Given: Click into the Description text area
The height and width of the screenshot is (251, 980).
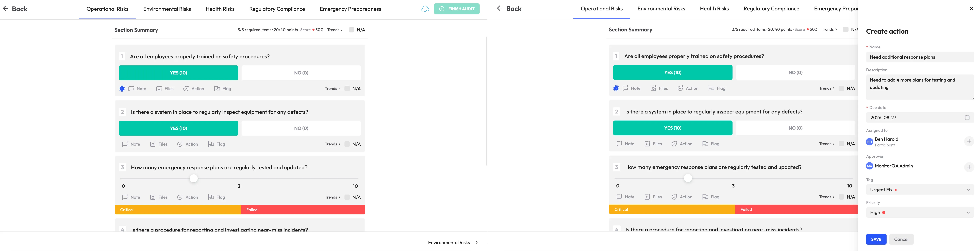Looking at the screenshot, I should coord(920,87).
